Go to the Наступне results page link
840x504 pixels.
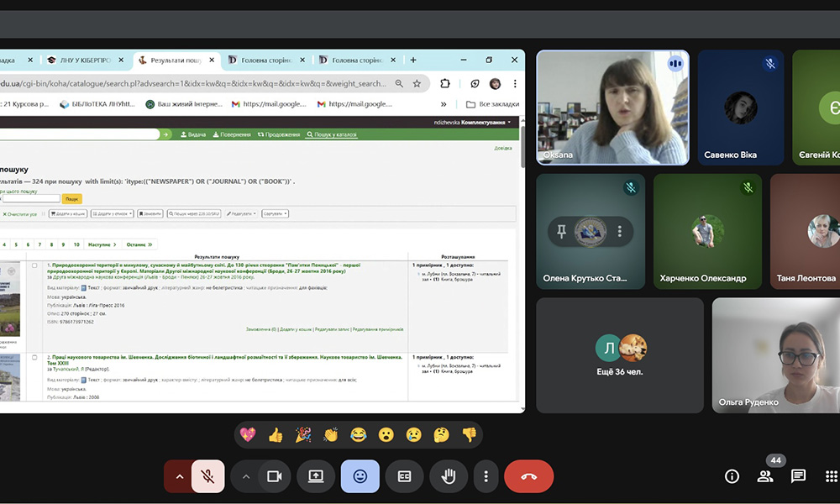[x=100, y=244]
